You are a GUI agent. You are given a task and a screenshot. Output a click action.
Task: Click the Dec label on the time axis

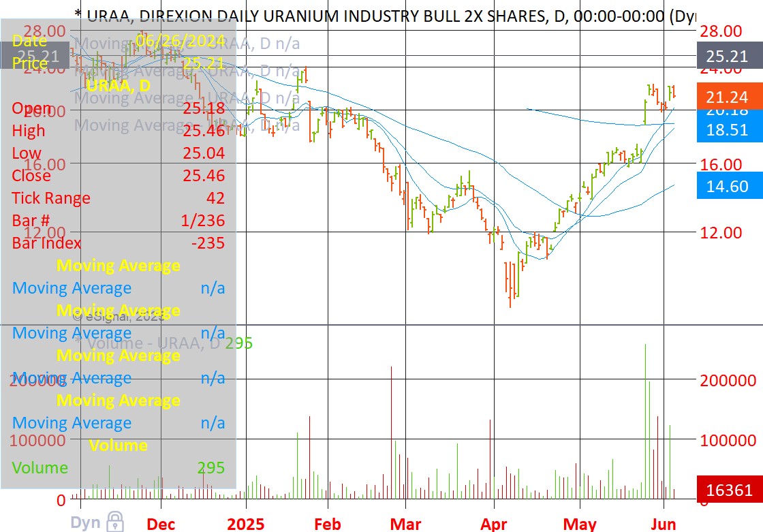(161, 524)
